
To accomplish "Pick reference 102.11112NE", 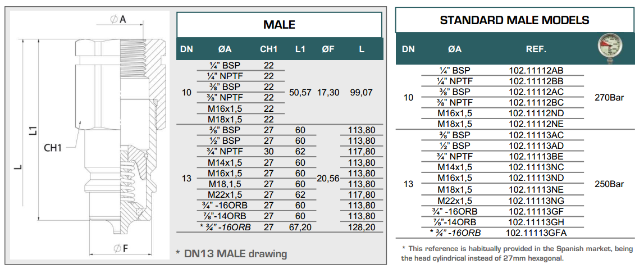I will (x=536, y=124).
